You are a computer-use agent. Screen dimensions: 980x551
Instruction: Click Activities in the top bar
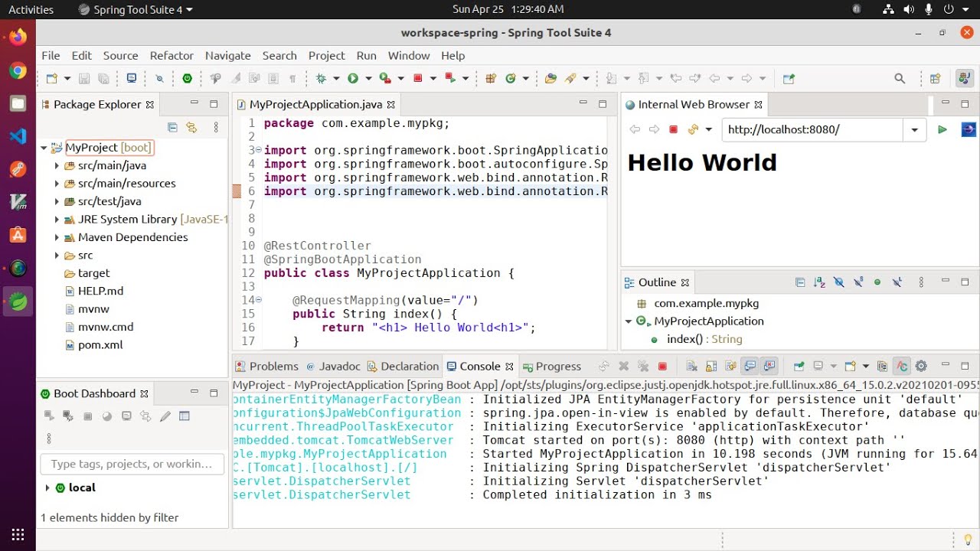tap(31, 9)
